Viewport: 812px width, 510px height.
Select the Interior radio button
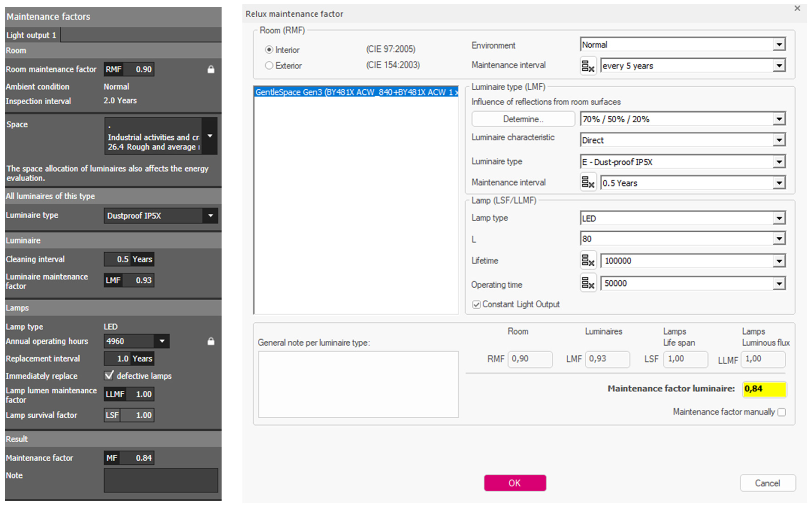point(269,50)
